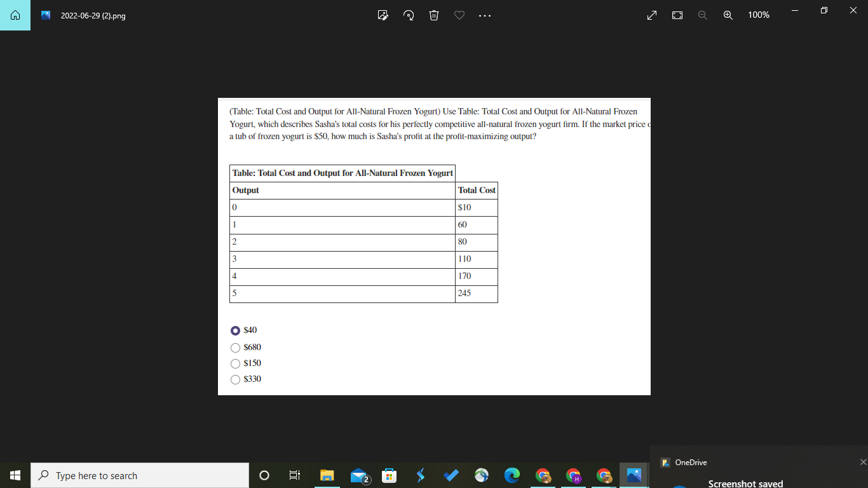868x488 pixels.
Task: Rotate the photo
Action: 409,15
